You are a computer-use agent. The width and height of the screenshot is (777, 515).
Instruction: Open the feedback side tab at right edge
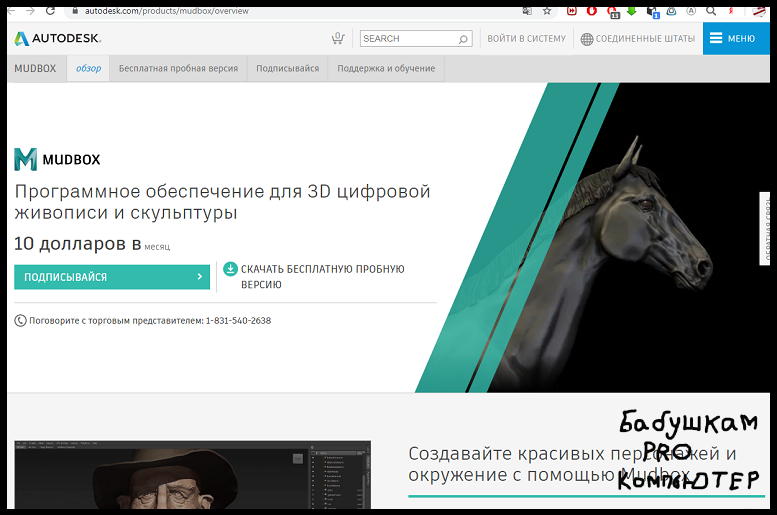[765, 228]
